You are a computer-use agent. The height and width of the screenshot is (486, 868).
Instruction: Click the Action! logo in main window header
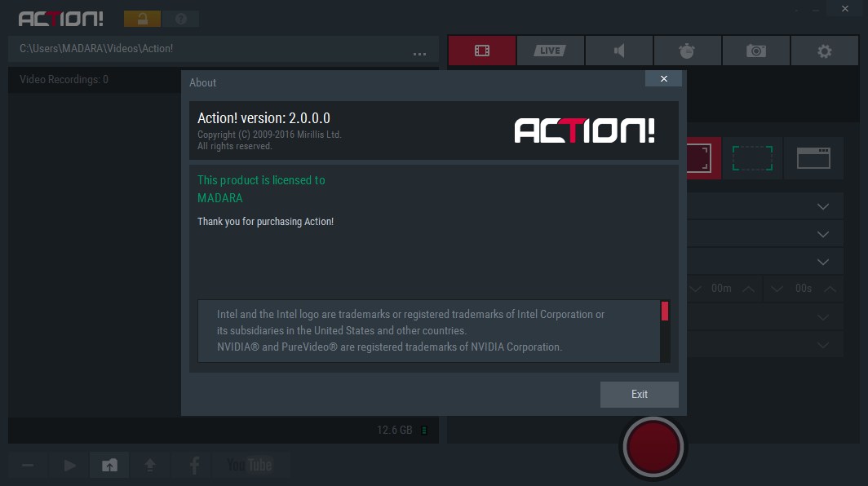point(61,19)
